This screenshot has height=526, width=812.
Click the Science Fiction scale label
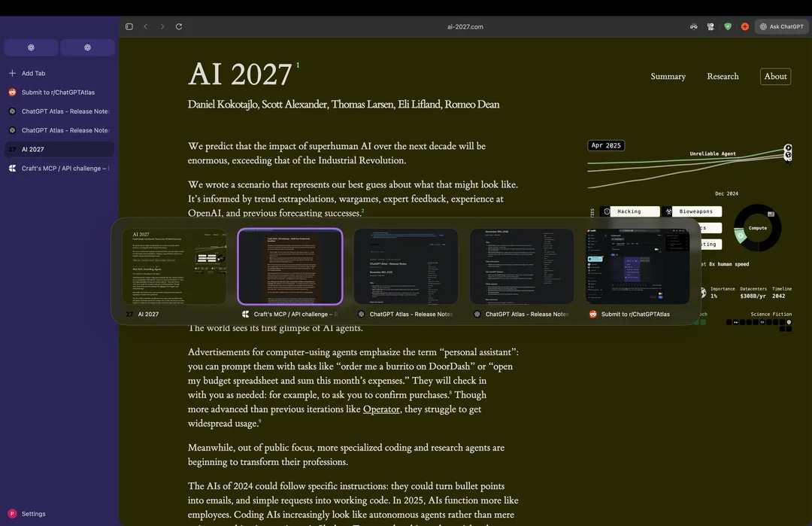(x=771, y=314)
